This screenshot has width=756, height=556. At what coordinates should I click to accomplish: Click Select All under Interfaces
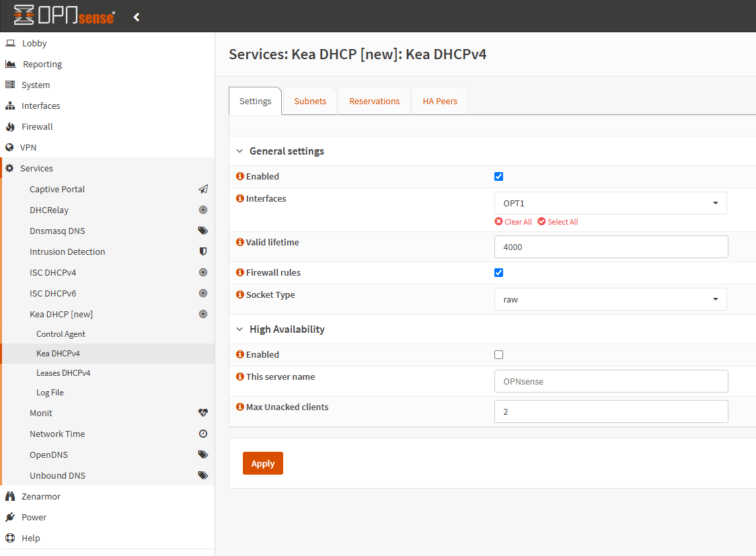(x=558, y=222)
